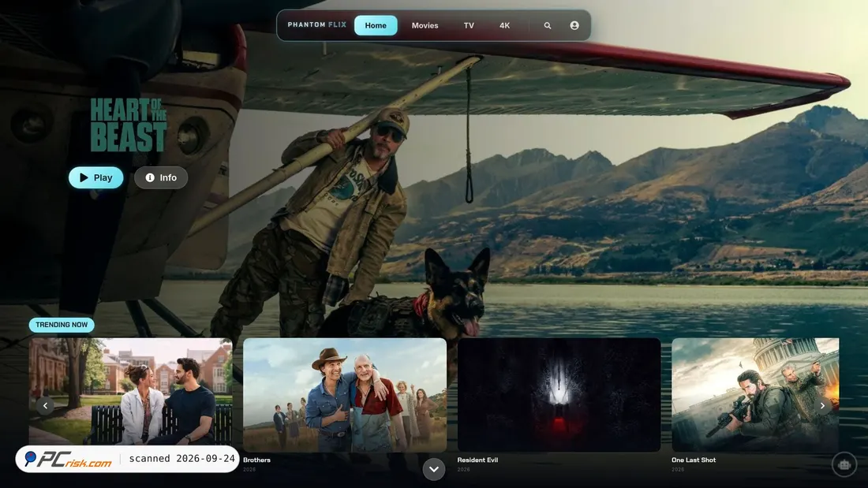Viewport: 868px width, 488px height.
Task: Expand page with down chevron button
Action: pos(434,469)
